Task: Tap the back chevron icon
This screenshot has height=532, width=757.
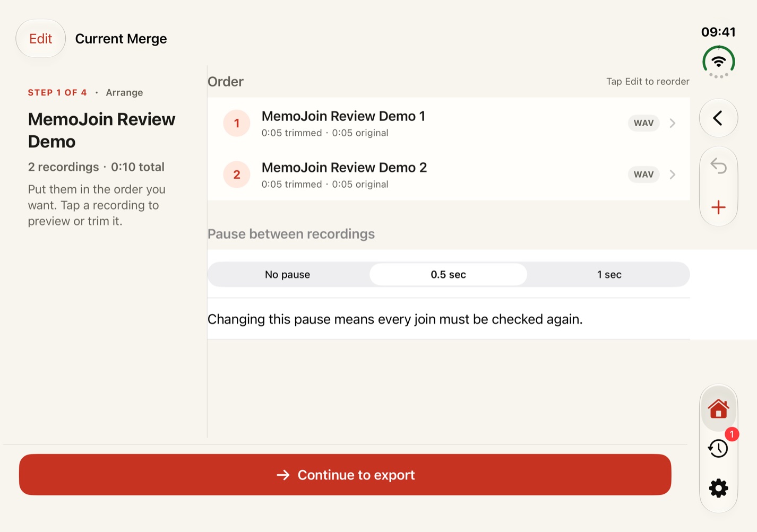Action: [x=718, y=118]
